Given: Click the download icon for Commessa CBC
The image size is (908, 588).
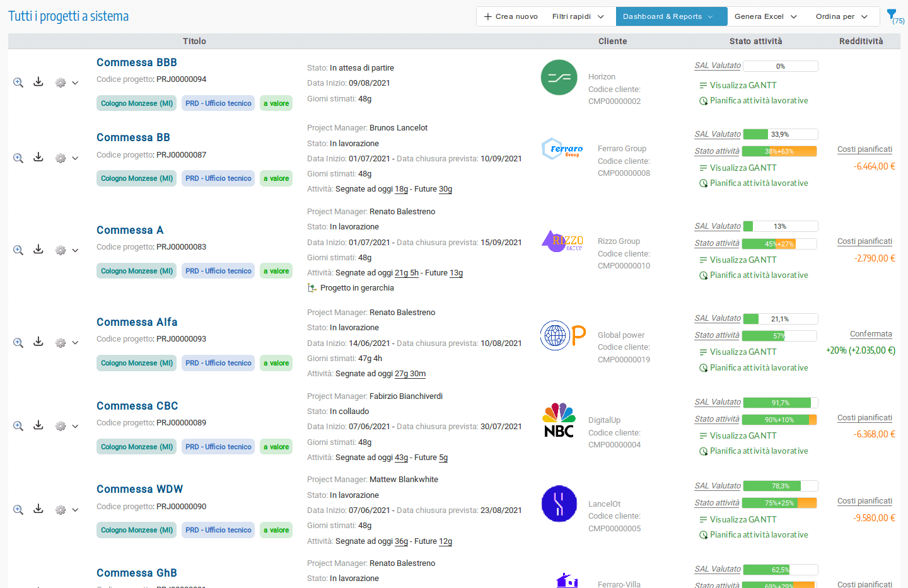Looking at the screenshot, I should pyautogui.click(x=38, y=425).
